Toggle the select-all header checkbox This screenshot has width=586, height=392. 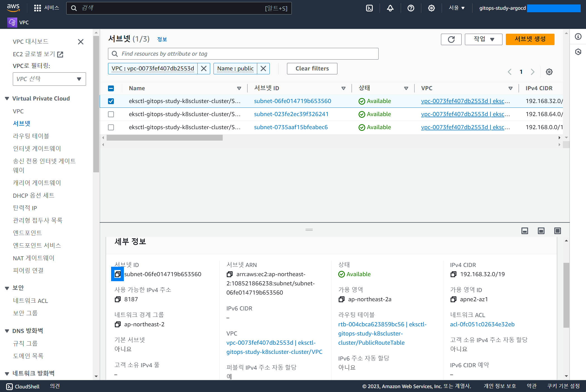[x=111, y=88]
